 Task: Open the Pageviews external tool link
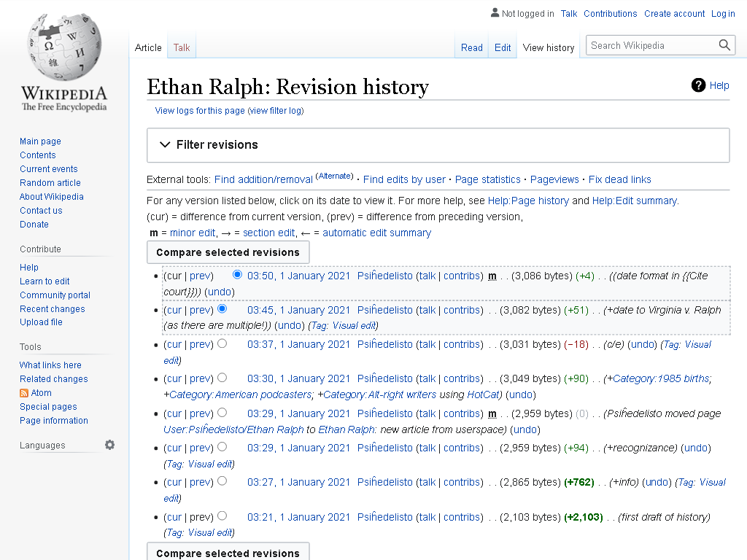(554, 179)
